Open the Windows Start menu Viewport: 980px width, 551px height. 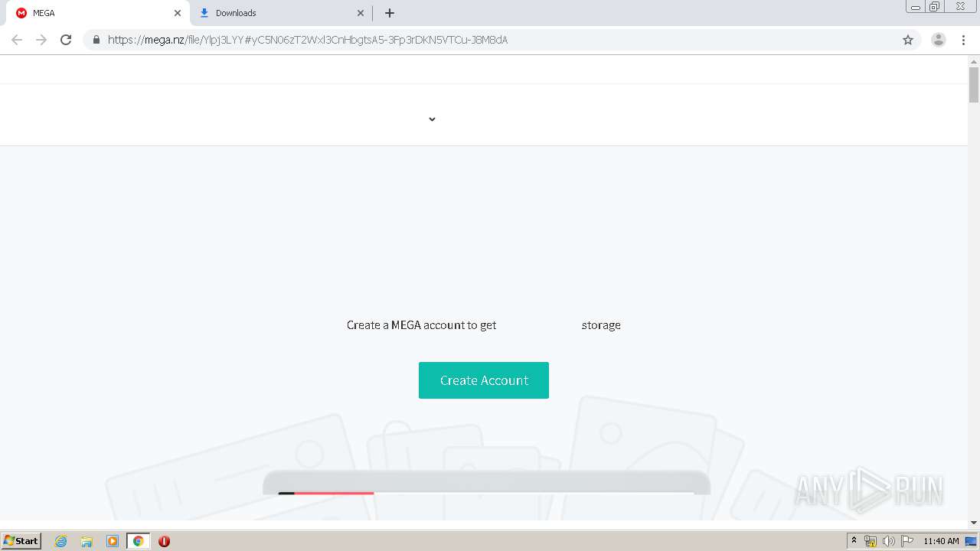point(21,541)
